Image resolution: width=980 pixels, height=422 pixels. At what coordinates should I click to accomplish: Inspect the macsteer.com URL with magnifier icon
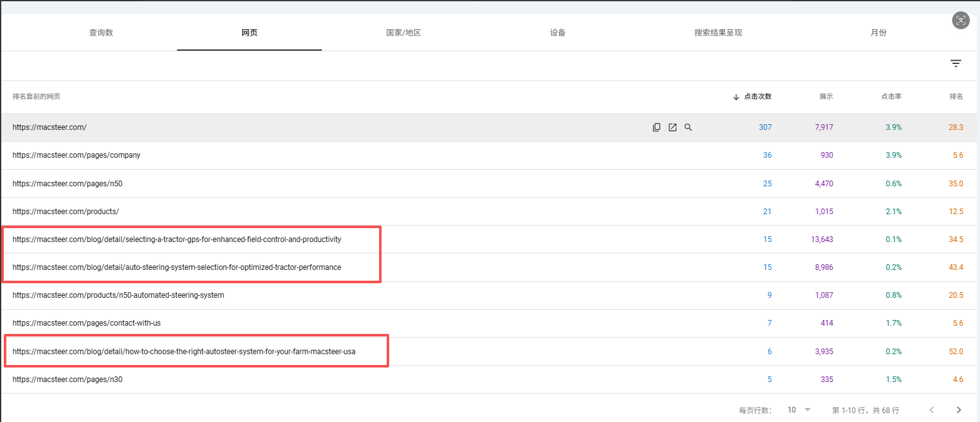688,127
